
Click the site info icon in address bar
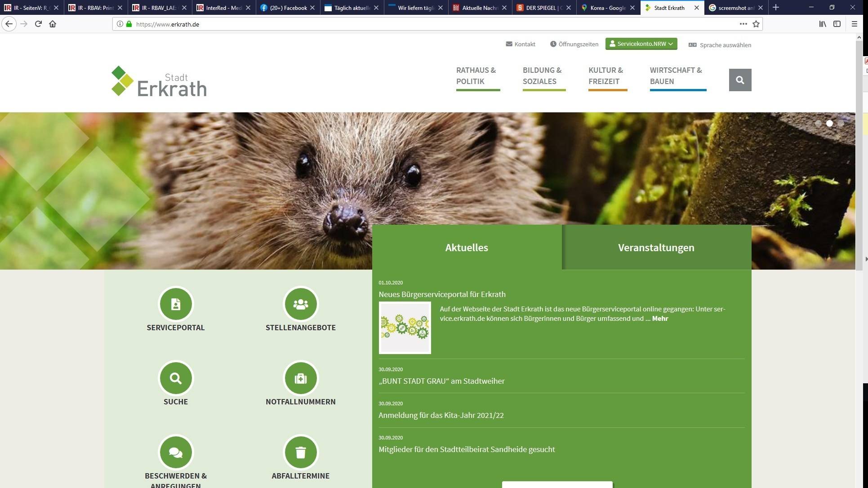120,24
